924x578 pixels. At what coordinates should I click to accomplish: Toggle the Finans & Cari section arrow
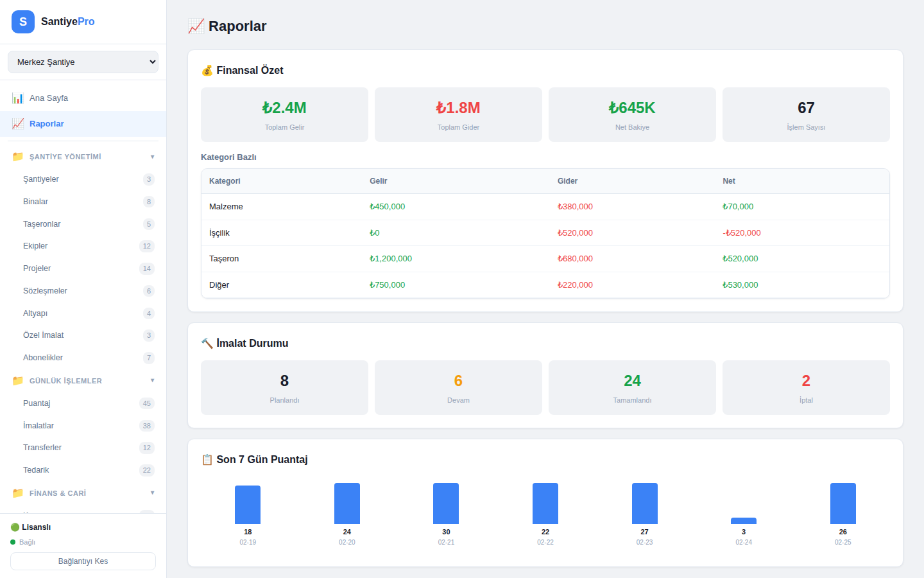(152, 493)
